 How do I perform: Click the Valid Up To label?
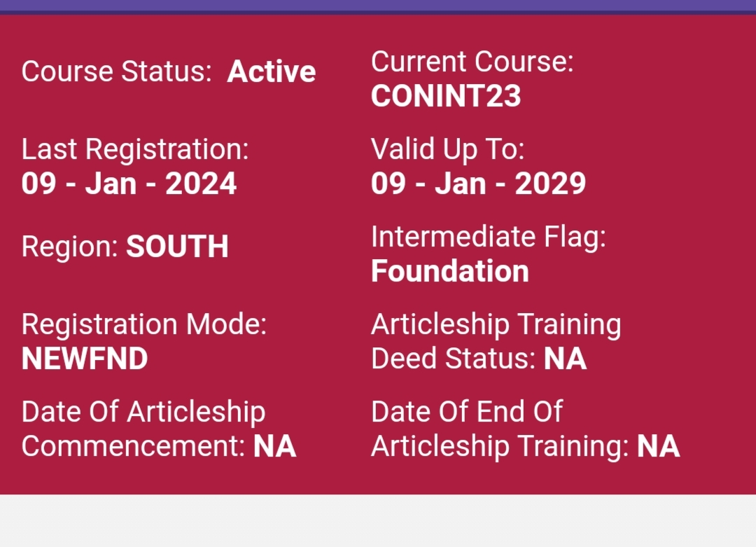click(x=447, y=149)
